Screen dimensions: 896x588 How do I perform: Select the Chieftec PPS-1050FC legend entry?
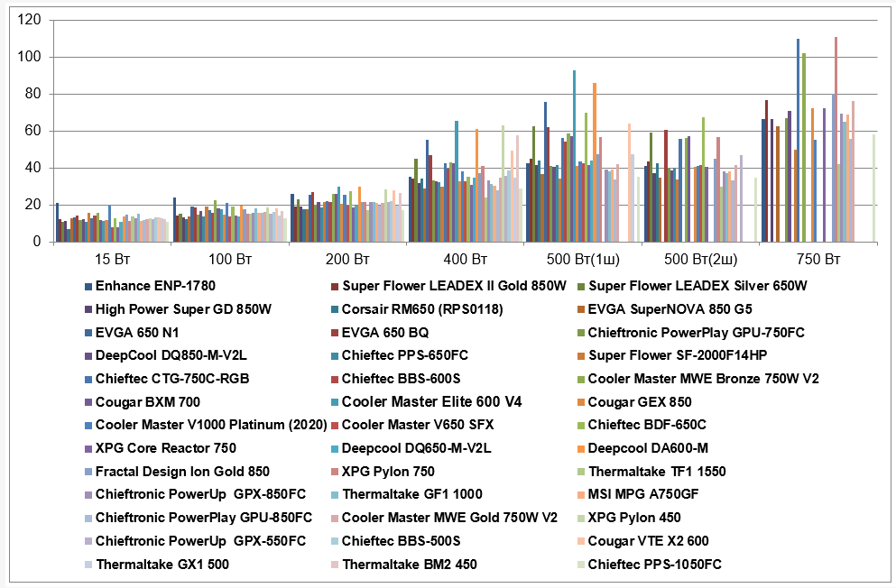tap(650, 565)
